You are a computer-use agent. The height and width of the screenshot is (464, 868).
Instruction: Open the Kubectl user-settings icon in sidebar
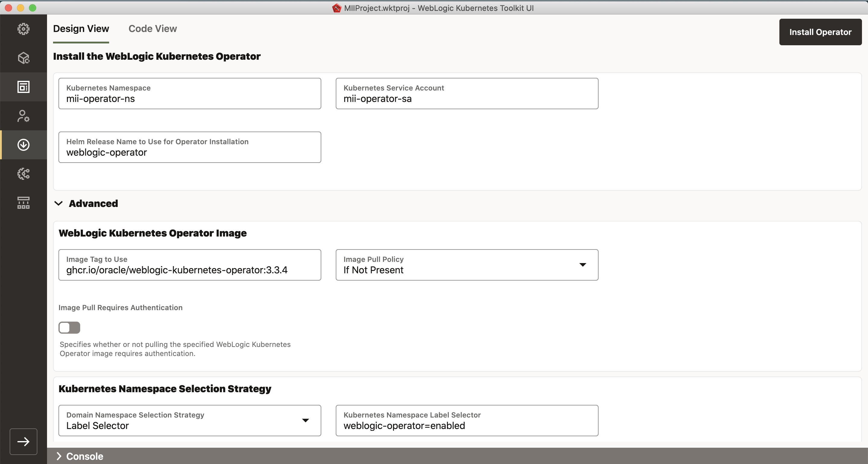(23, 116)
